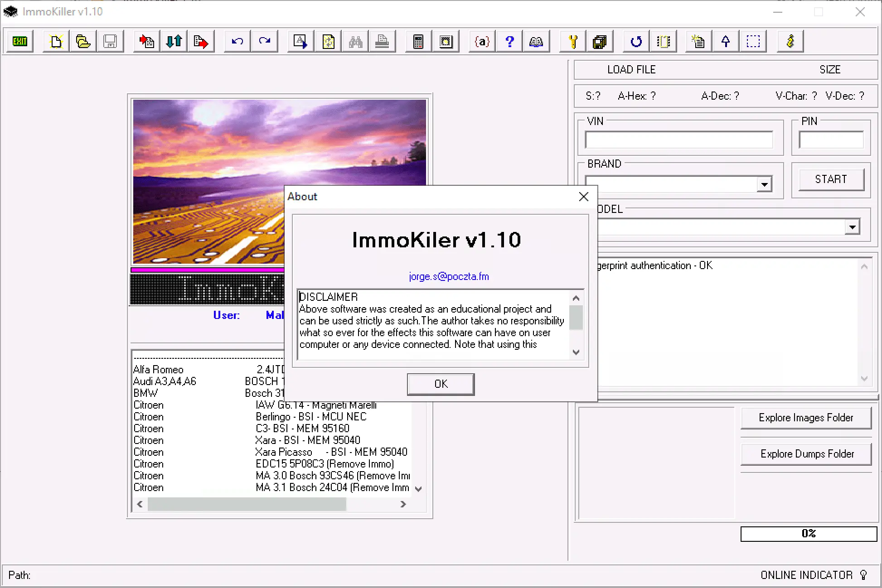Click the up-down teal arrows swap icon
Viewport: 882px width, 588px height.
tap(174, 42)
